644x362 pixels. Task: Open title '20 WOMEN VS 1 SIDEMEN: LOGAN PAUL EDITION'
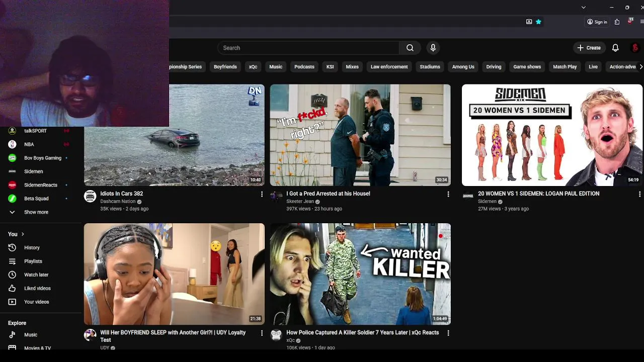(x=538, y=194)
